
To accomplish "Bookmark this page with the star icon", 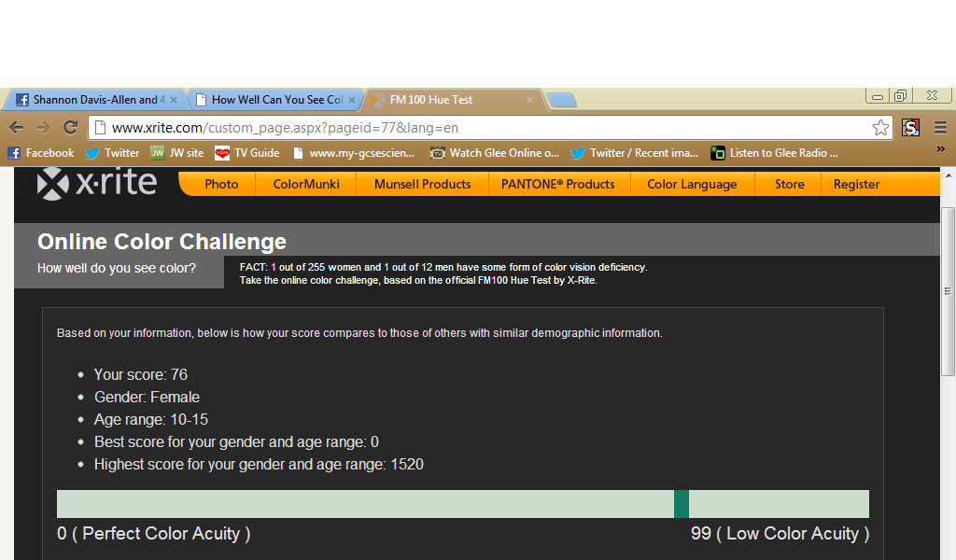I will (880, 128).
